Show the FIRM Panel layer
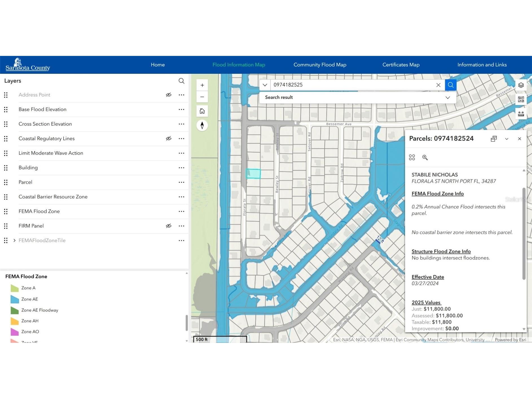Screen dimensions: 532x399 [168, 226]
